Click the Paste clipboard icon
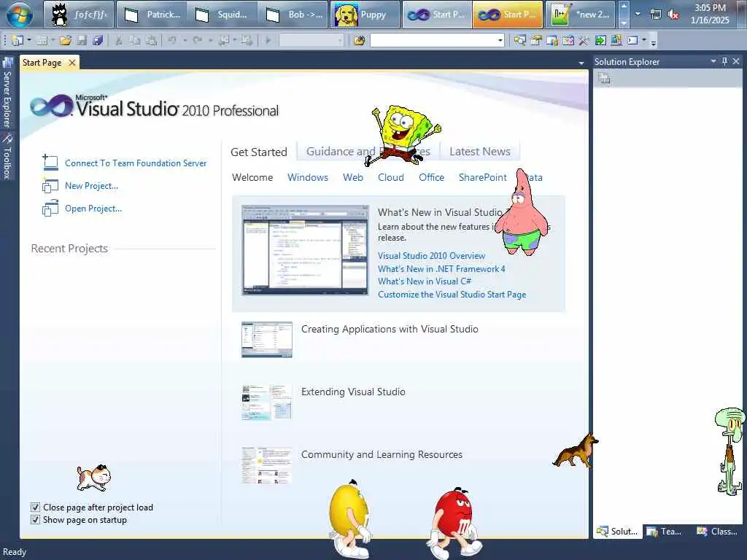Viewport: 747px width, 560px height. point(152,41)
